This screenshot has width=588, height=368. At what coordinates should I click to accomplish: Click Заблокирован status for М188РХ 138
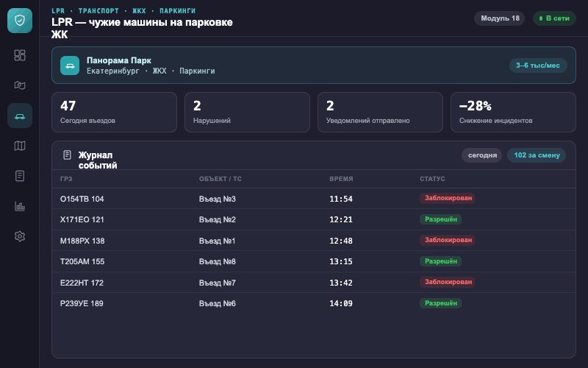(448, 240)
